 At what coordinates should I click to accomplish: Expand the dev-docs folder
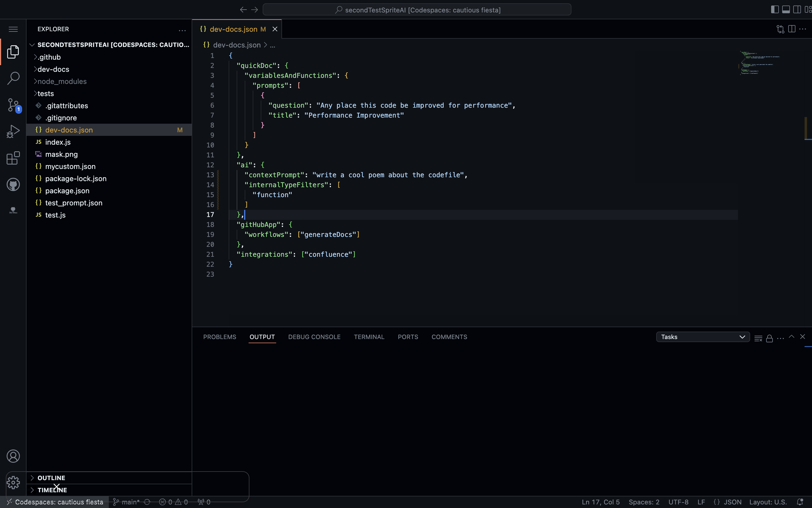pos(54,69)
